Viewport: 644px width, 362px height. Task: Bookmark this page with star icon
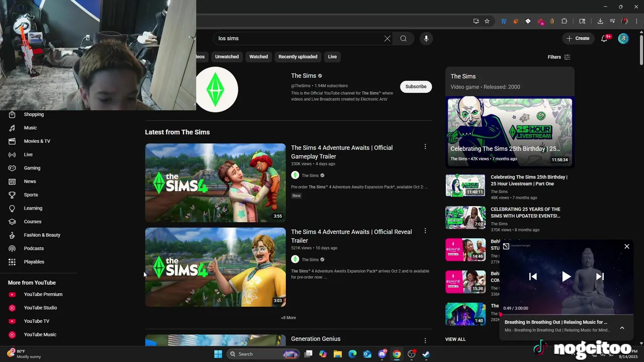click(x=487, y=21)
